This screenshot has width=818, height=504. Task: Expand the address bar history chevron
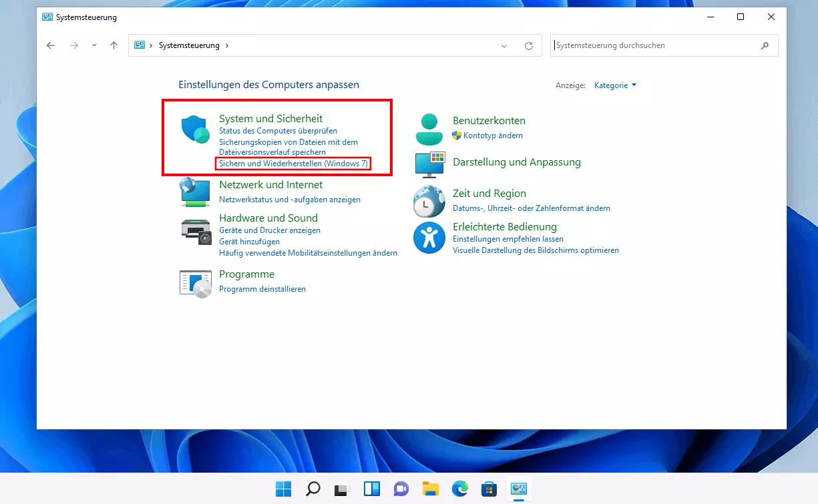tap(504, 45)
